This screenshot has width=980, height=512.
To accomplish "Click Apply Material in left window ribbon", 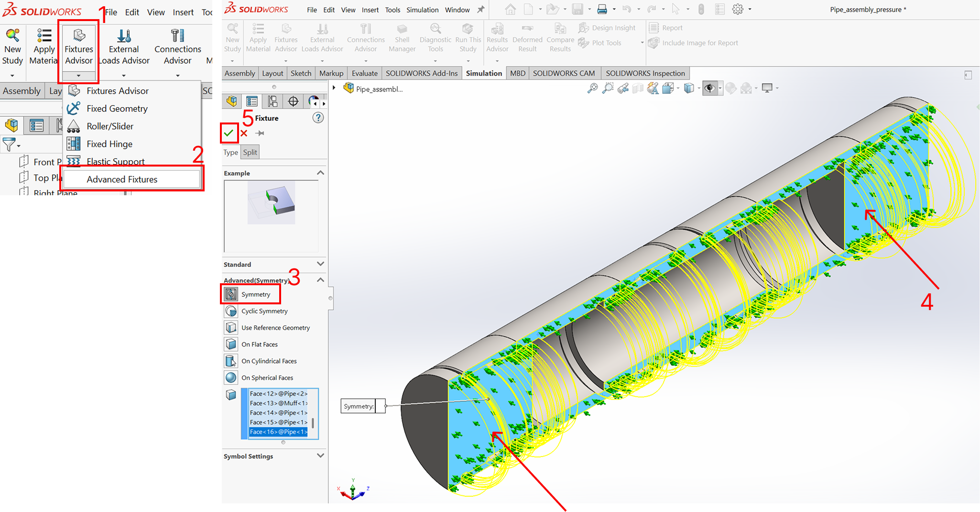I will (x=44, y=47).
